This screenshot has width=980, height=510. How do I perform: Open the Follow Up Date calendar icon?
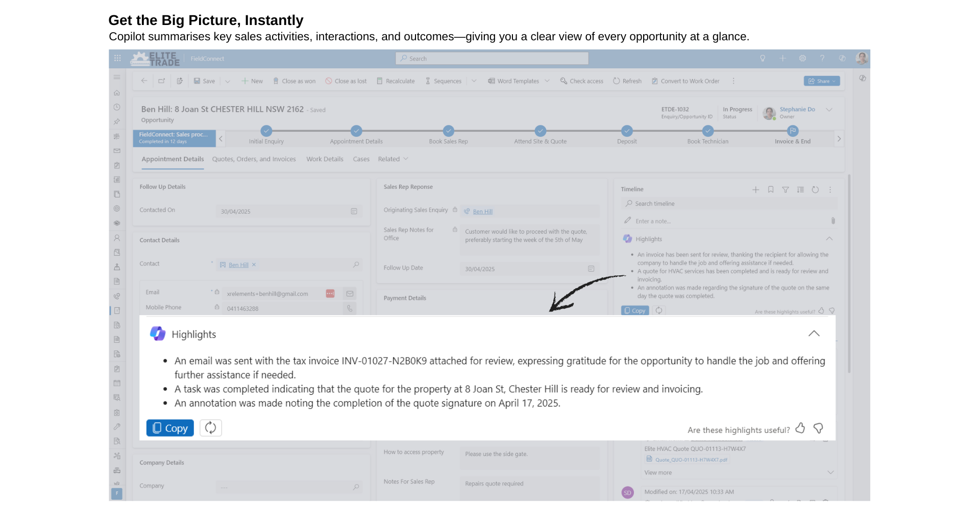[x=591, y=269]
